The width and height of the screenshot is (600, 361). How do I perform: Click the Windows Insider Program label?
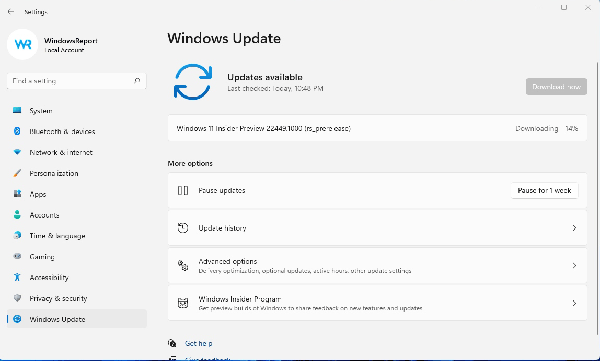240,299
